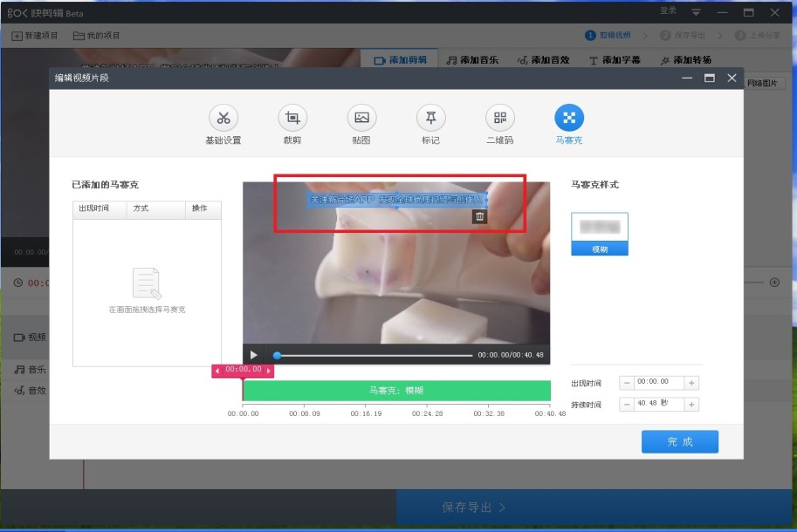Click the blurred caption text in preview

click(x=396, y=200)
